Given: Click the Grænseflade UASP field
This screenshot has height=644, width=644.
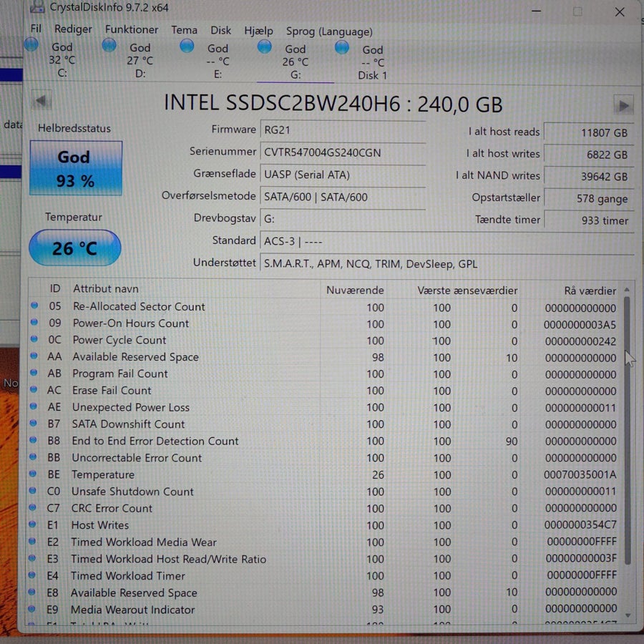Looking at the screenshot, I should point(343,175).
